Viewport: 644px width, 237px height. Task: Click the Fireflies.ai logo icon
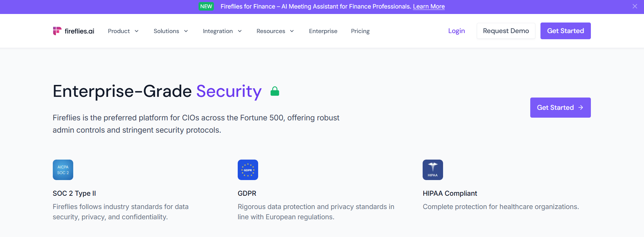pos(57,31)
